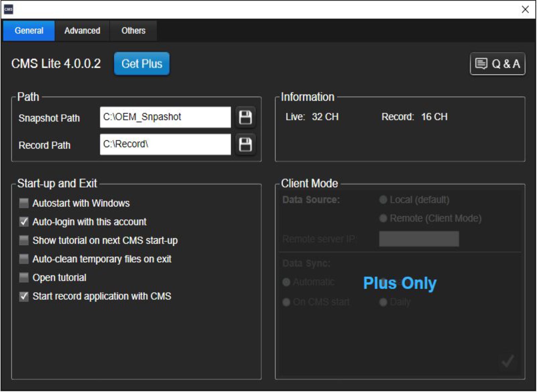Screen dimensions: 537x392
Task: Switch to the Advanced tab
Action: coord(82,31)
